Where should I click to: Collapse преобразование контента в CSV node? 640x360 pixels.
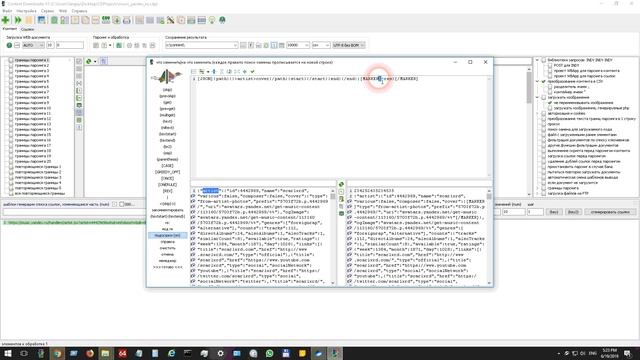click(x=537, y=81)
